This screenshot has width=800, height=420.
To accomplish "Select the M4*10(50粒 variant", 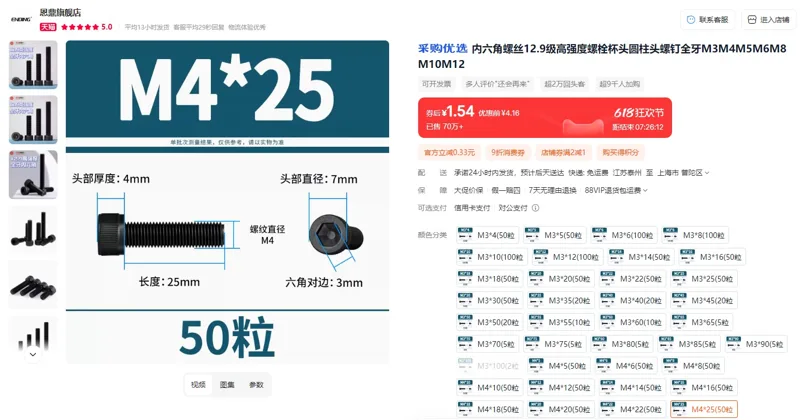I will (x=490, y=387).
